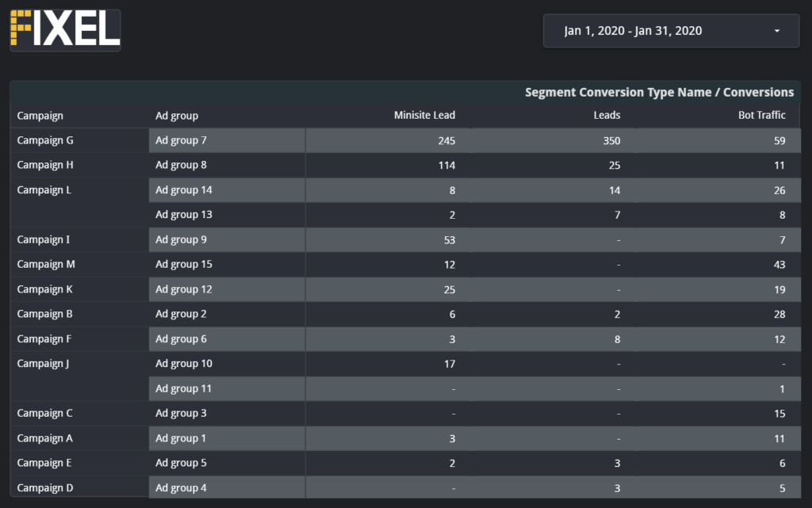This screenshot has width=812, height=508.
Task: Click Minisite Lead value 17
Action: click(x=450, y=365)
